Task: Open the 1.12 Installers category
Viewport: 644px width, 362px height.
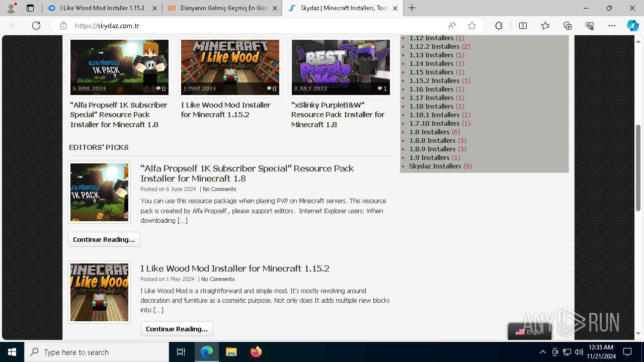Action: [431, 38]
